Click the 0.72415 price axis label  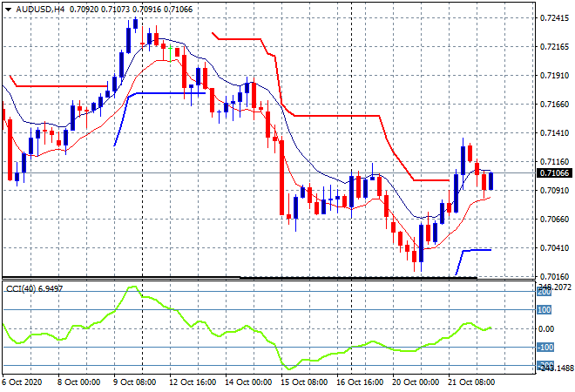(x=554, y=18)
